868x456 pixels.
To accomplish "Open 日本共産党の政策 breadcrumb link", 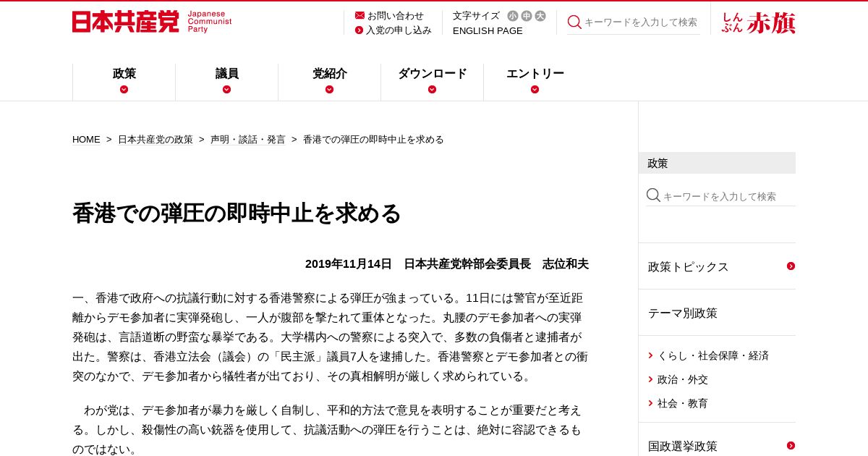I will point(156,140).
